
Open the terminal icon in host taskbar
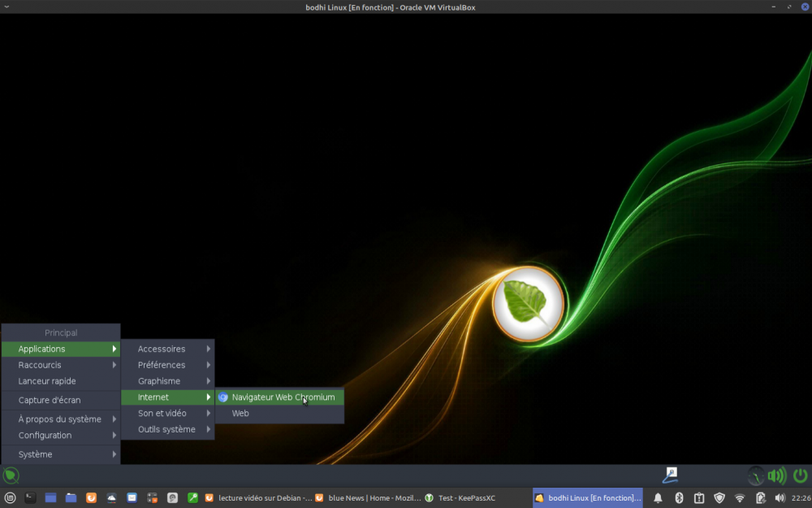click(30, 497)
